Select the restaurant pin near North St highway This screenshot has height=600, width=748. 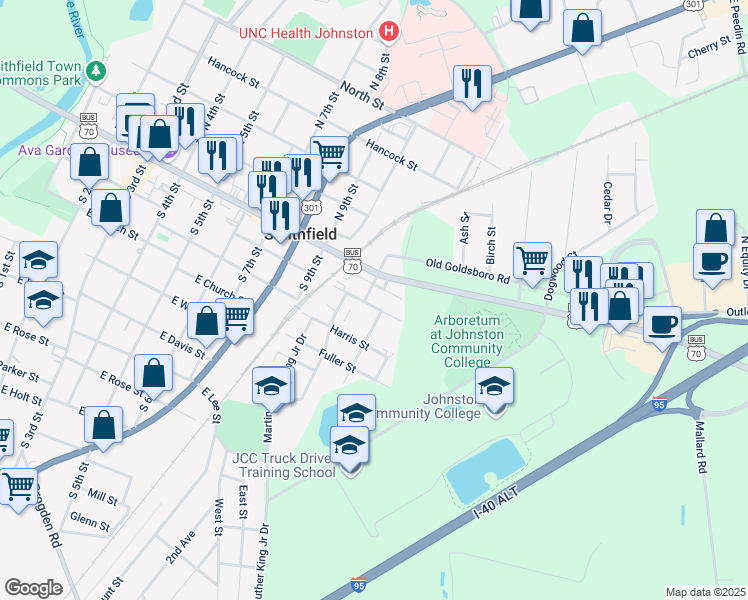(x=472, y=85)
